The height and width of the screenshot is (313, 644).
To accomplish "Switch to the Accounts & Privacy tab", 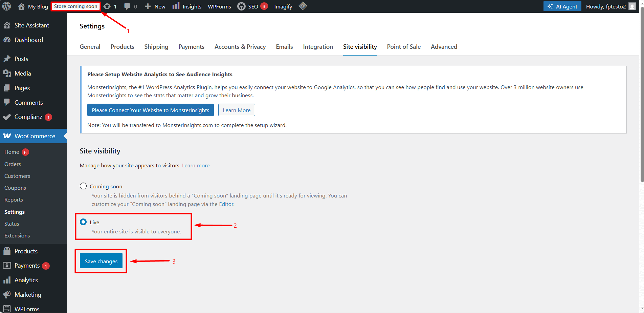I will tap(240, 47).
